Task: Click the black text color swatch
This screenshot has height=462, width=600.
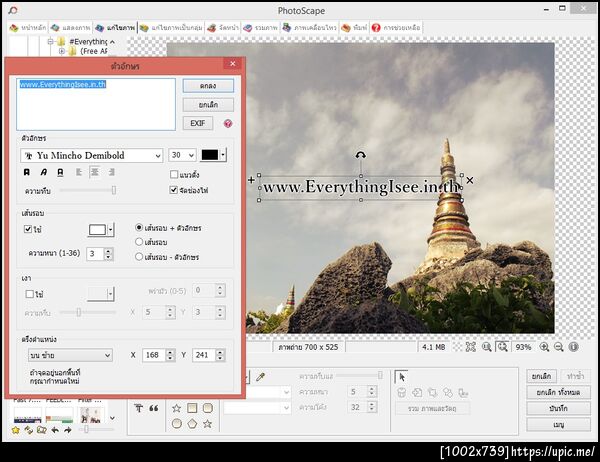Action: click(x=210, y=155)
